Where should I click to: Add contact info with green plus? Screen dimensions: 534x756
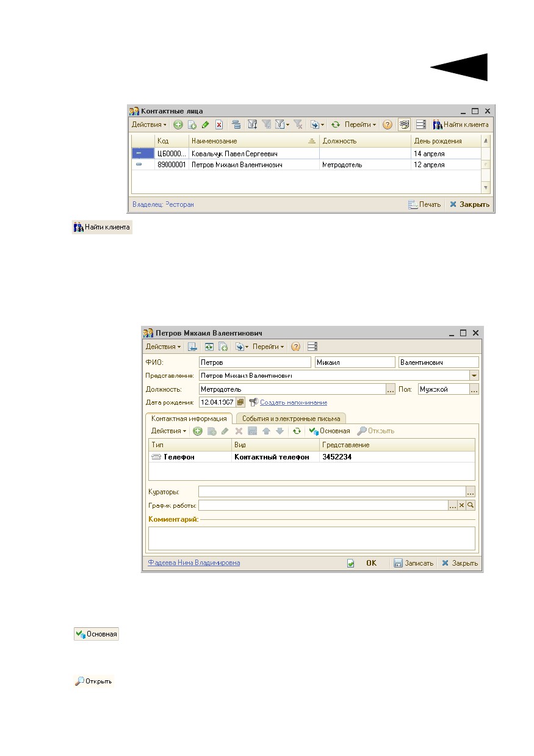pos(198,431)
